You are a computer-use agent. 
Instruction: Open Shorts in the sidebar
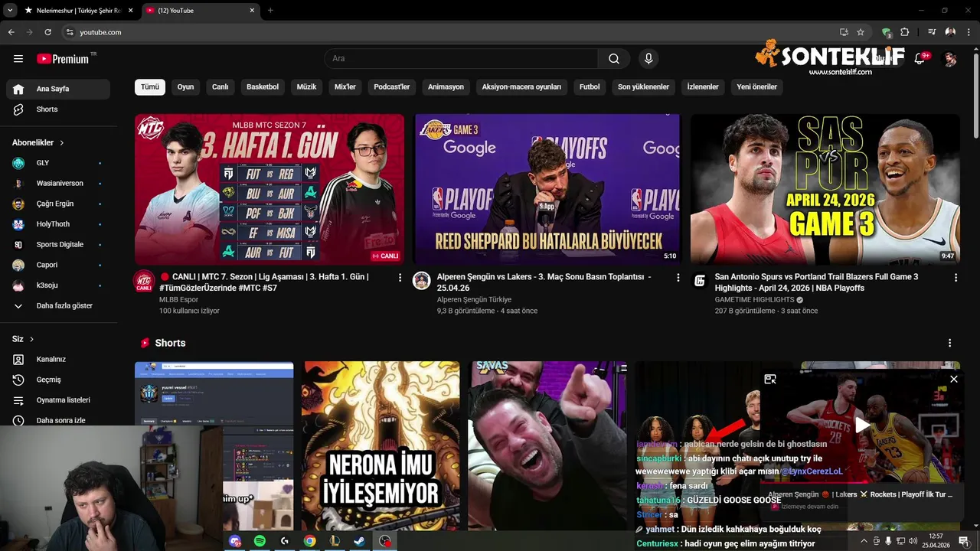(58, 109)
